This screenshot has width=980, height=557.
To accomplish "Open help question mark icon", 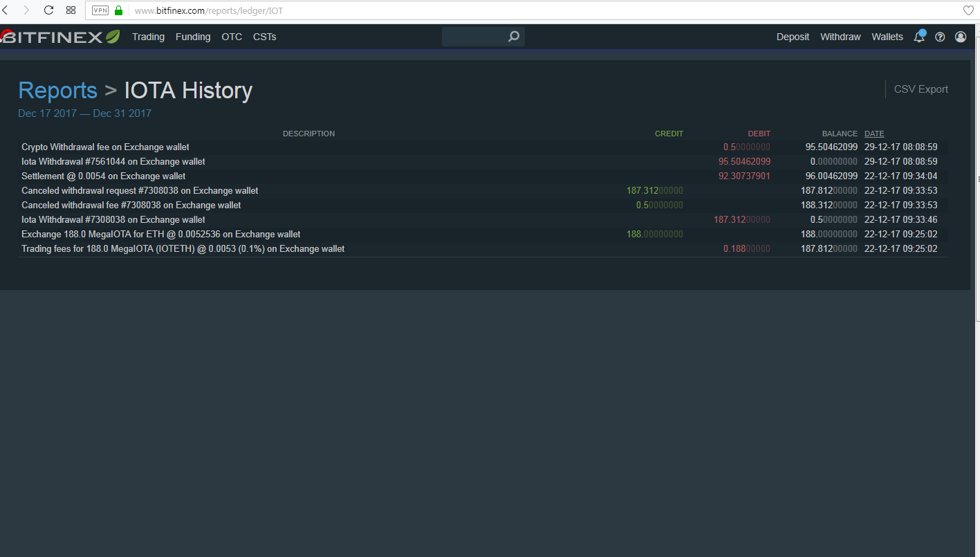I will (940, 37).
